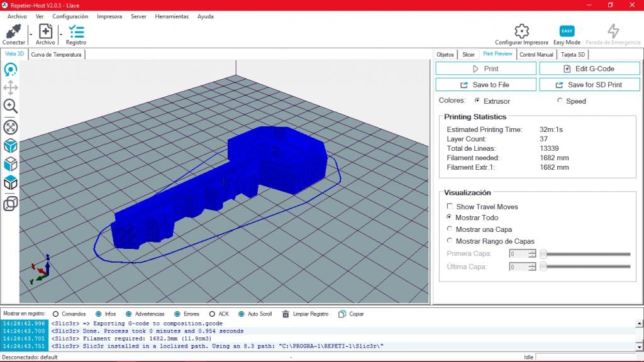Enable Show Travel Moves checkbox

point(450,206)
